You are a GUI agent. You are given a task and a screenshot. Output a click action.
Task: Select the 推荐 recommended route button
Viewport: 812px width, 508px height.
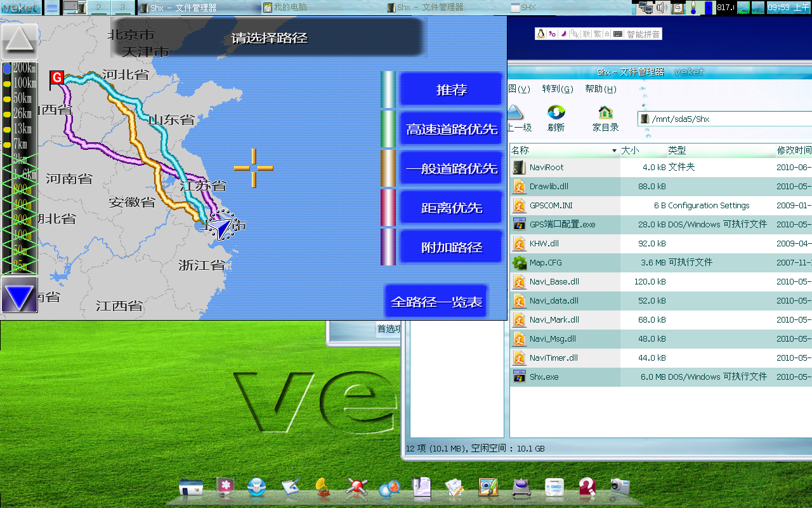coord(451,90)
